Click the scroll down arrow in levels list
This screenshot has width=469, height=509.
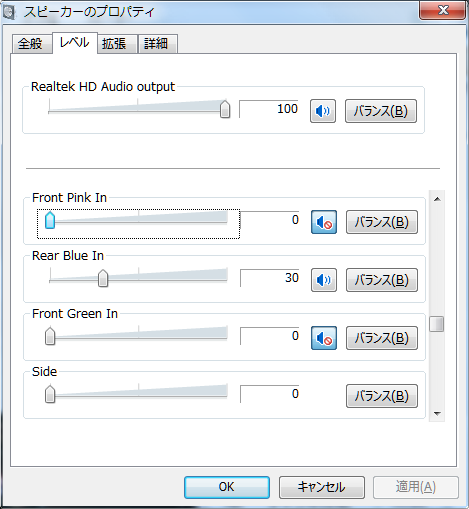(437, 414)
